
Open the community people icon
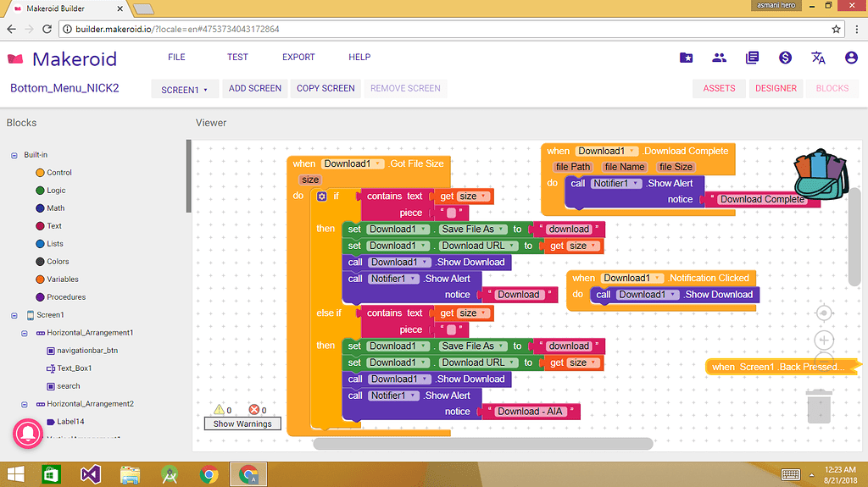pos(719,58)
